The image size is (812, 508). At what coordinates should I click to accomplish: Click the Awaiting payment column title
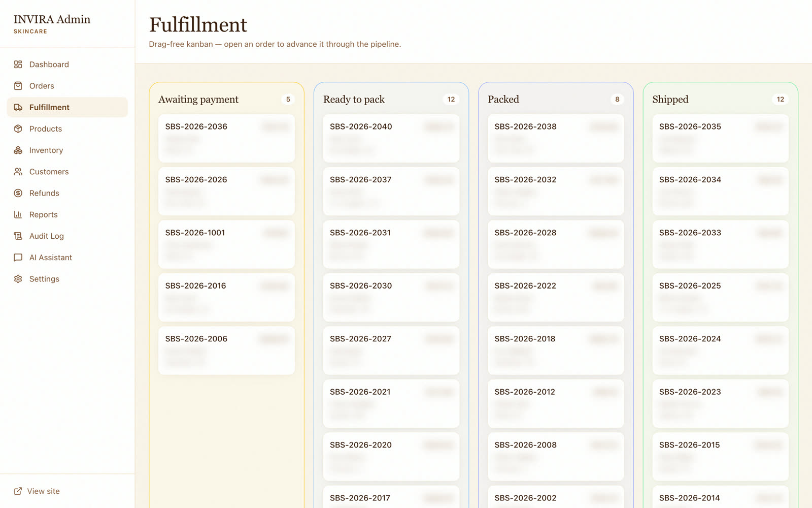click(198, 100)
